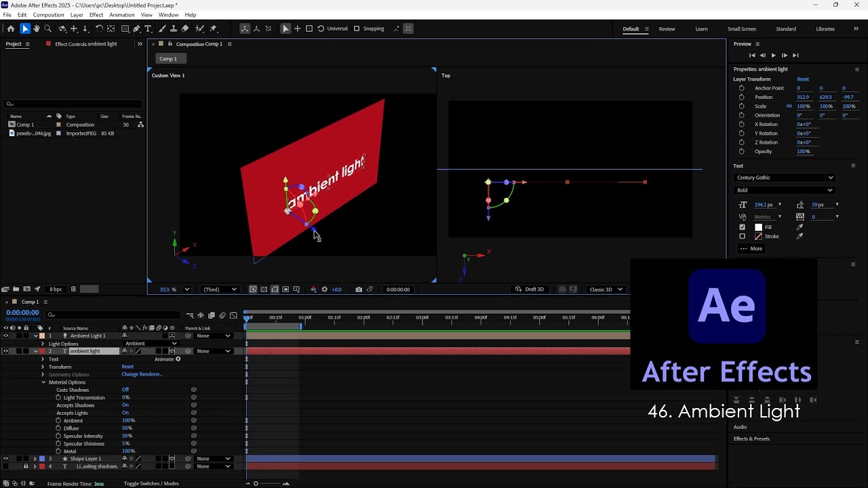Image resolution: width=868 pixels, height=488 pixels.
Task: Select the Brush tool
Action: click(162, 28)
